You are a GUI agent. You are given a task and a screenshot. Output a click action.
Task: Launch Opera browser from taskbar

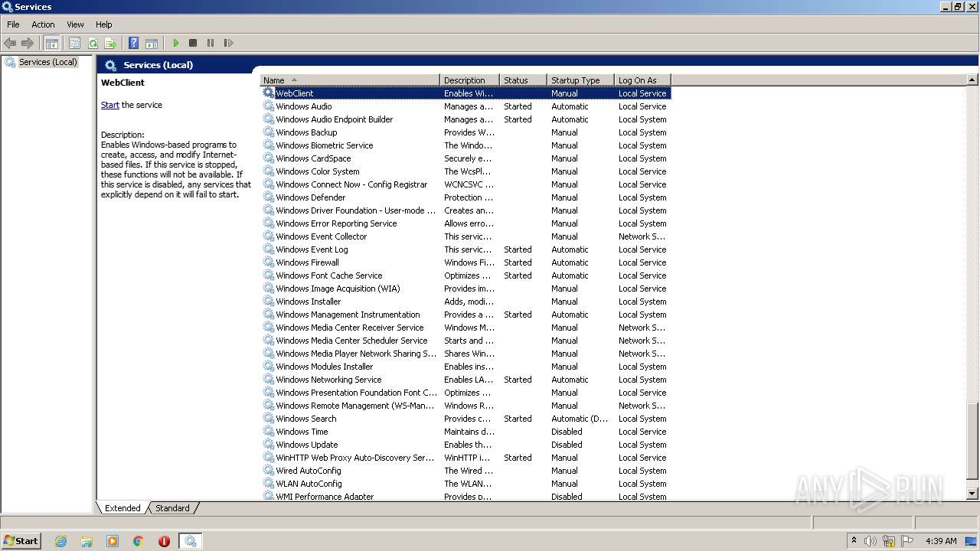[164, 541]
